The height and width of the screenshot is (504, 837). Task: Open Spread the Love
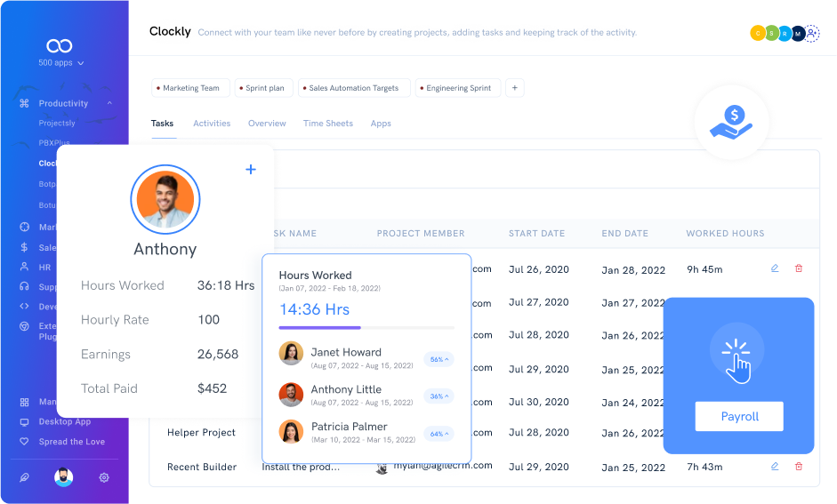[71, 442]
